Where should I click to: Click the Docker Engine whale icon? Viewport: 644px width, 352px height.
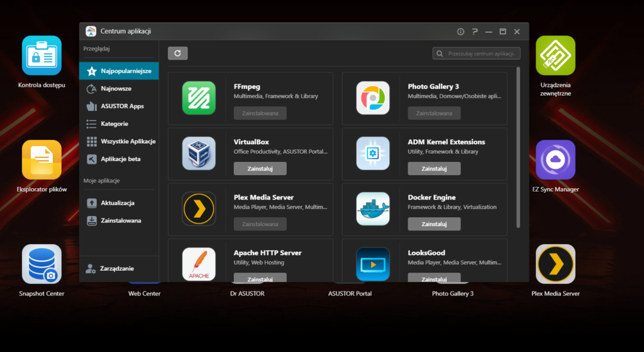click(x=373, y=209)
